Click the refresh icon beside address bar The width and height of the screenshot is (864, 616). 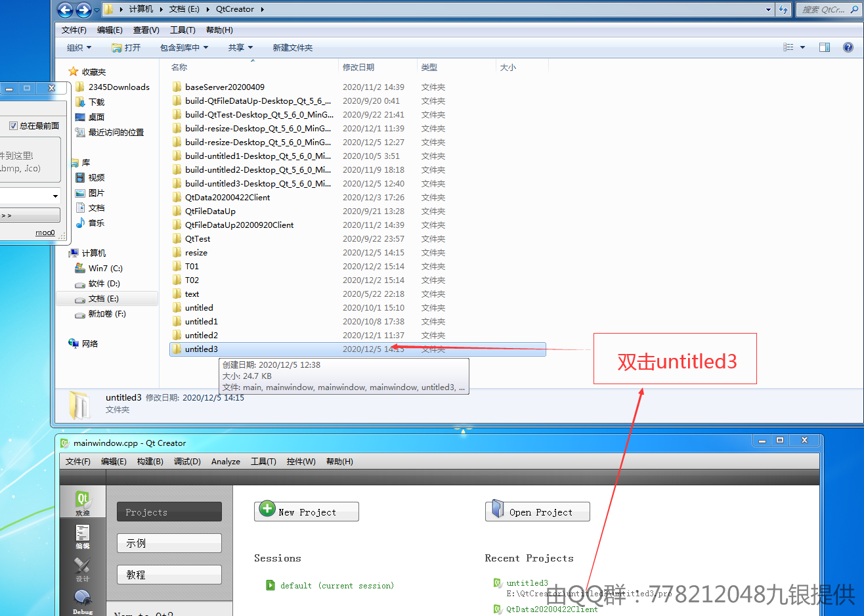(783, 10)
